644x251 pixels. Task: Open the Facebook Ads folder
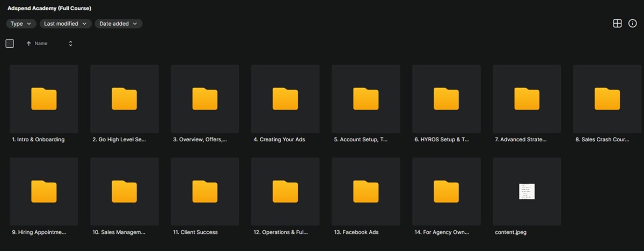point(365,191)
